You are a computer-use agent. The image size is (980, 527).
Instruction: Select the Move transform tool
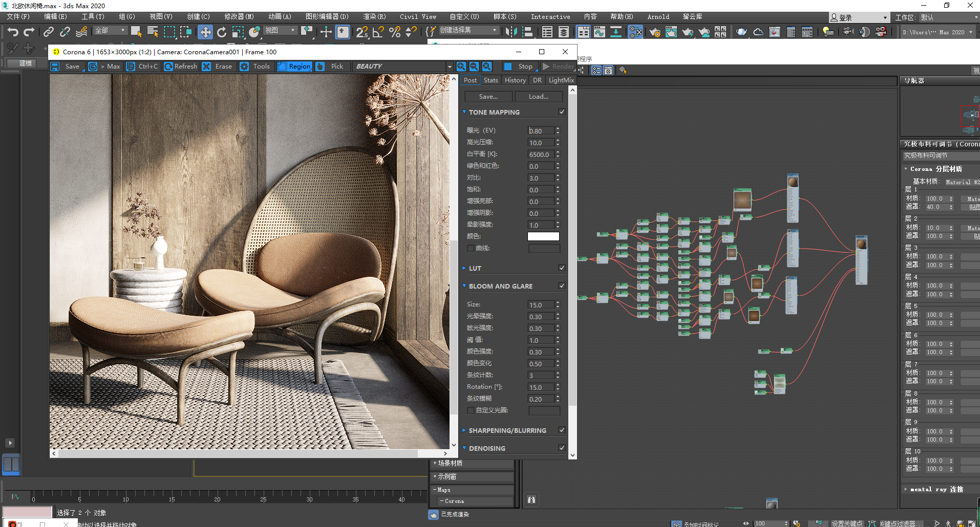pyautogui.click(x=205, y=32)
